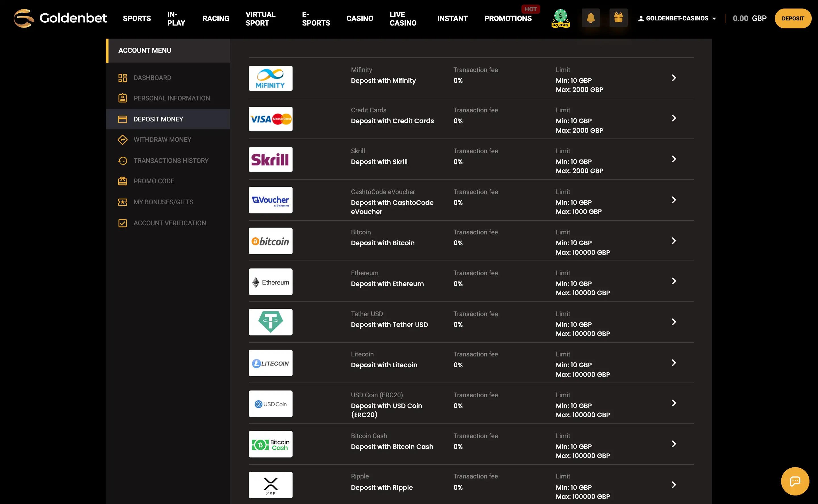Click the Personal Information badge icon
The image size is (818, 504).
click(x=122, y=98)
